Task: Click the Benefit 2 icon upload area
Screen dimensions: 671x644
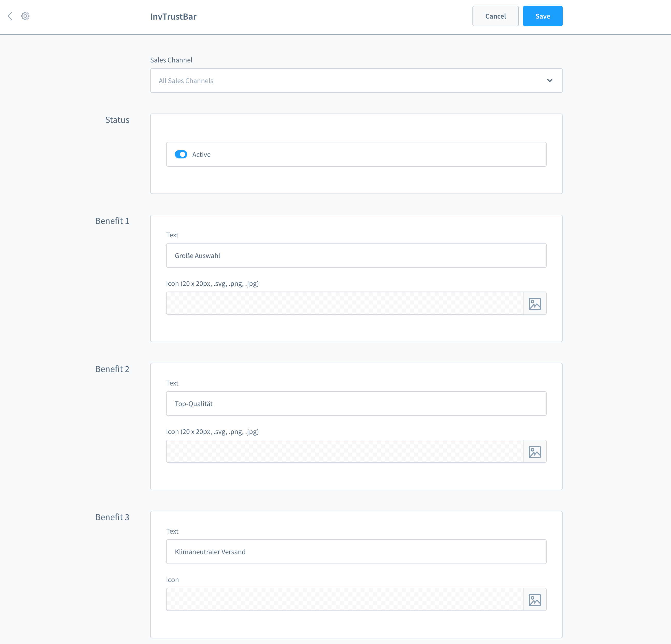Action: pos(345,452)
